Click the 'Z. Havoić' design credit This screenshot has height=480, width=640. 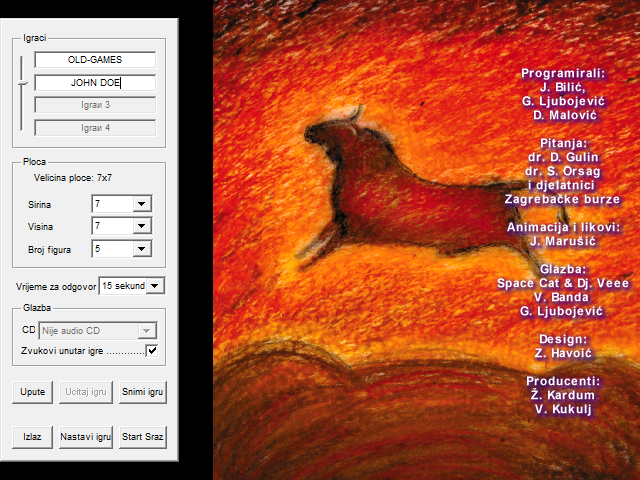click(563, 353)
